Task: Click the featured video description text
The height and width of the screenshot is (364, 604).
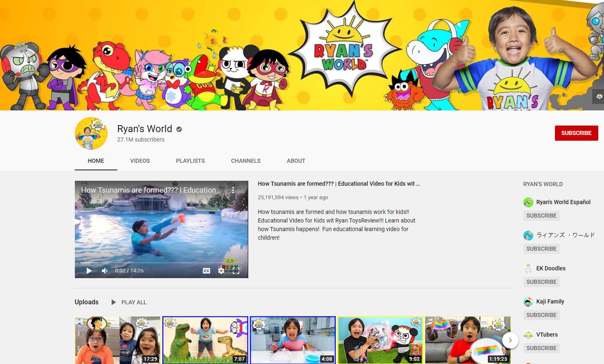Action: pyautogui.click(x=337, y=225)
